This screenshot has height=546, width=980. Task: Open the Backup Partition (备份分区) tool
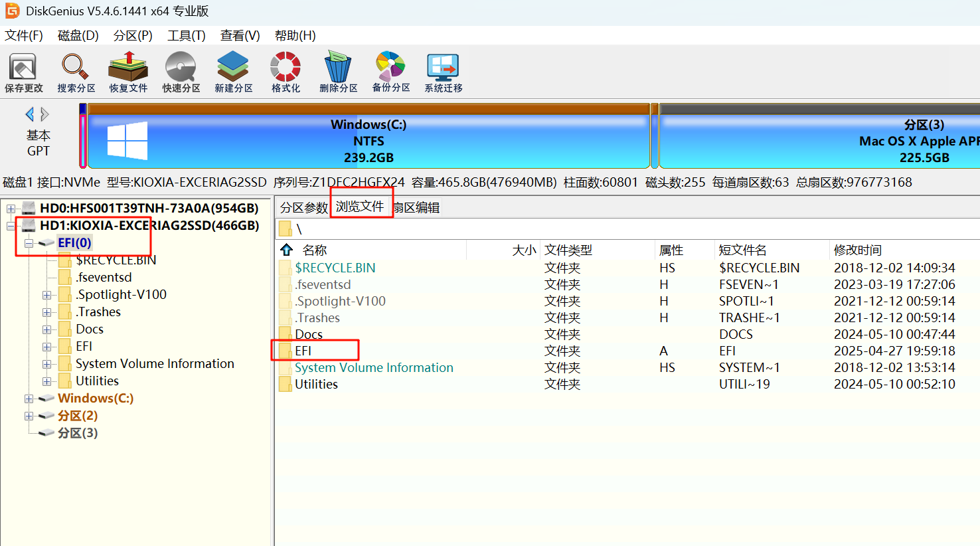point(391,72)
